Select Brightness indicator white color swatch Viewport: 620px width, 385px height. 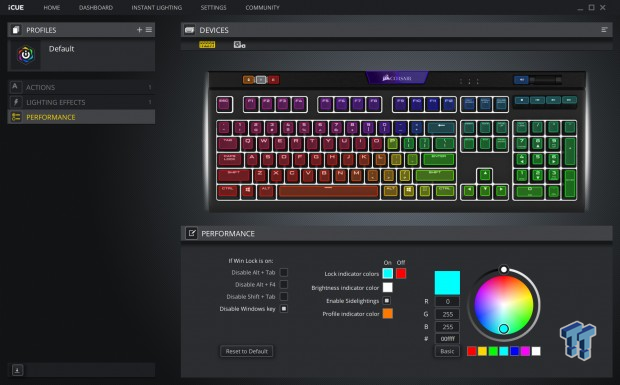point(388,287)
